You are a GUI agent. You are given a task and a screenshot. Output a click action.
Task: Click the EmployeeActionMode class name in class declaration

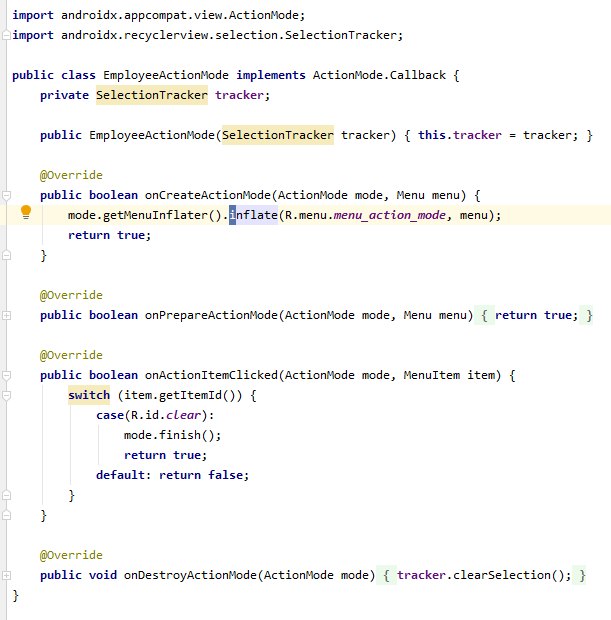(166, 75)
